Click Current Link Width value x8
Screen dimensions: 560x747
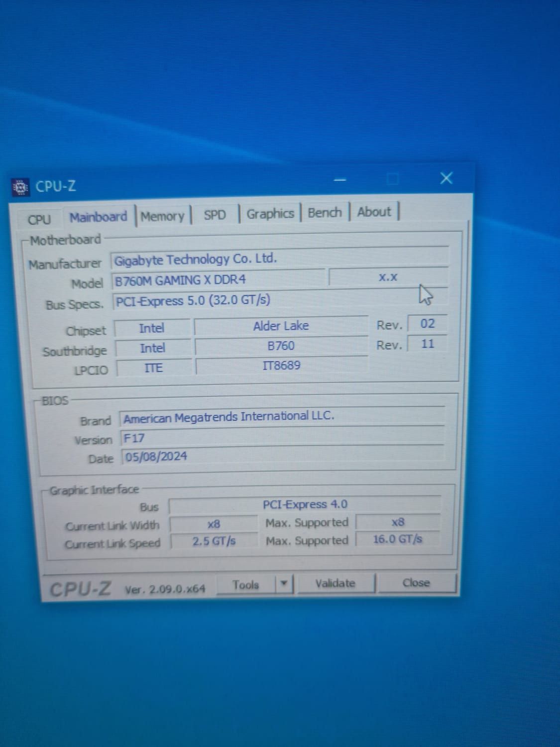(214, 524)
